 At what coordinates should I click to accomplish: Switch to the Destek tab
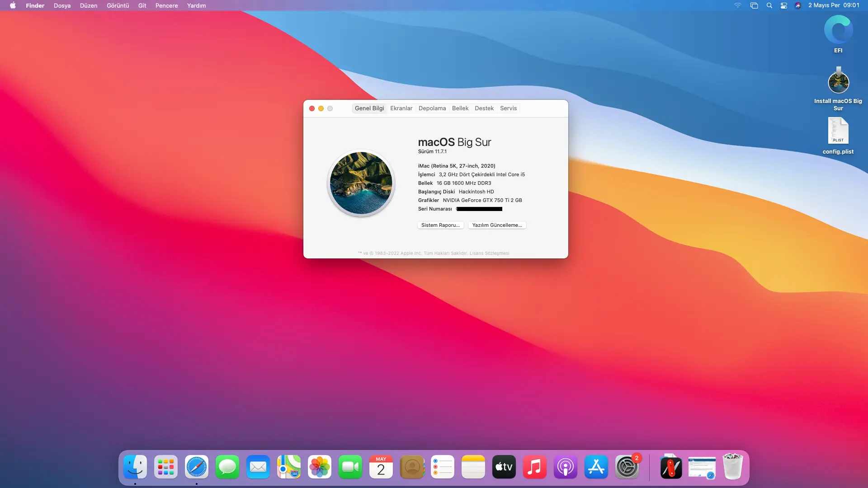point(484,108)
